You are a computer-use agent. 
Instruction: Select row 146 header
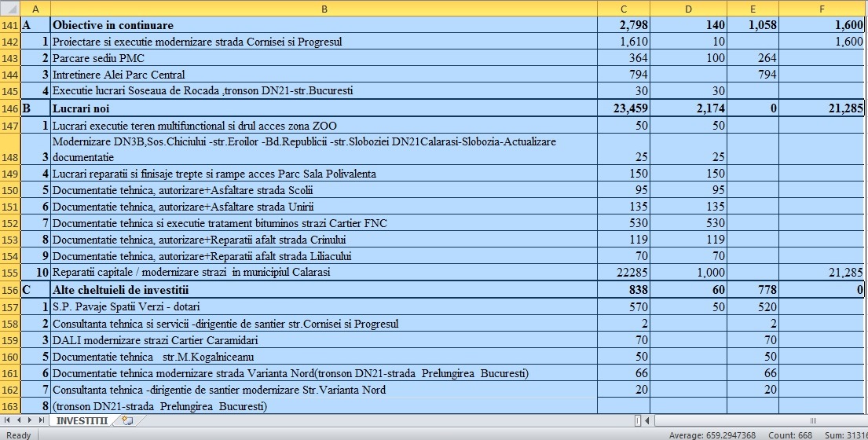[10, 108]
